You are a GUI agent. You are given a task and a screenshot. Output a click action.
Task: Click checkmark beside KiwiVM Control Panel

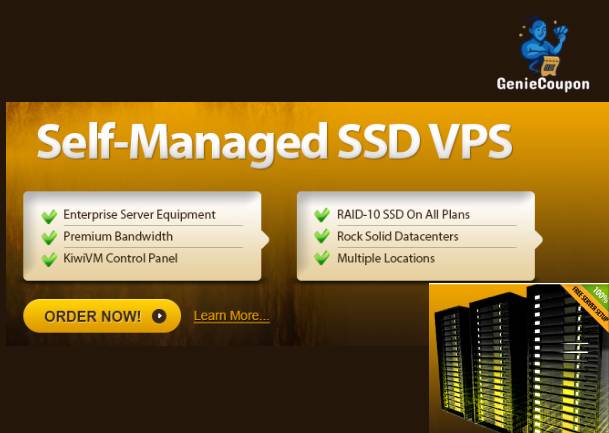pyautogui.click(x=49, y=259)
